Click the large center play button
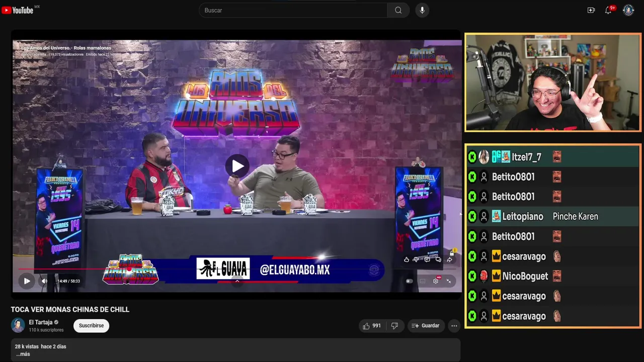This screenshot has width=644, height=362. (x=237, y=166)
